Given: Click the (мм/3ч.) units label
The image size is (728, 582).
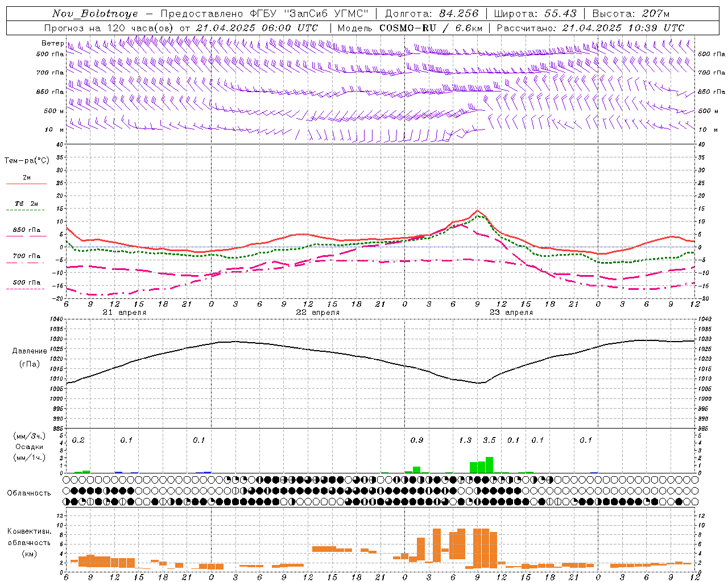Looking at the screenshot, I should [x=29, y=436].
